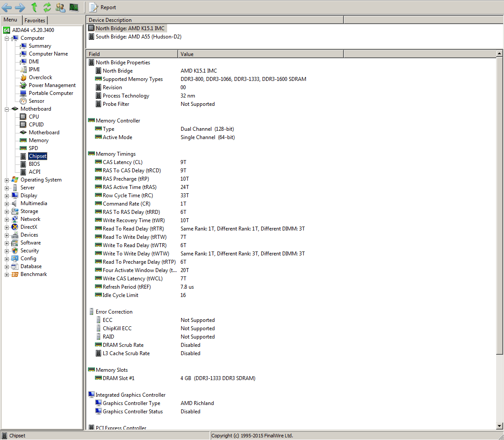Select the CPUID entry under Motherboard
The height and width of the screenshot is (440, 504).
[36, 125]
